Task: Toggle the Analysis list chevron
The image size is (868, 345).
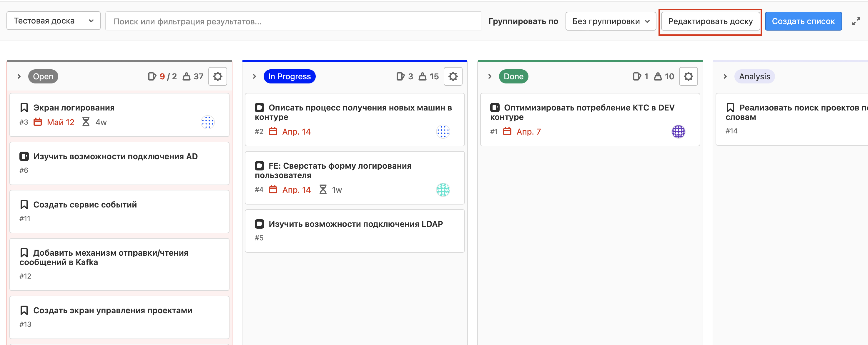Action: pos(725,76)
